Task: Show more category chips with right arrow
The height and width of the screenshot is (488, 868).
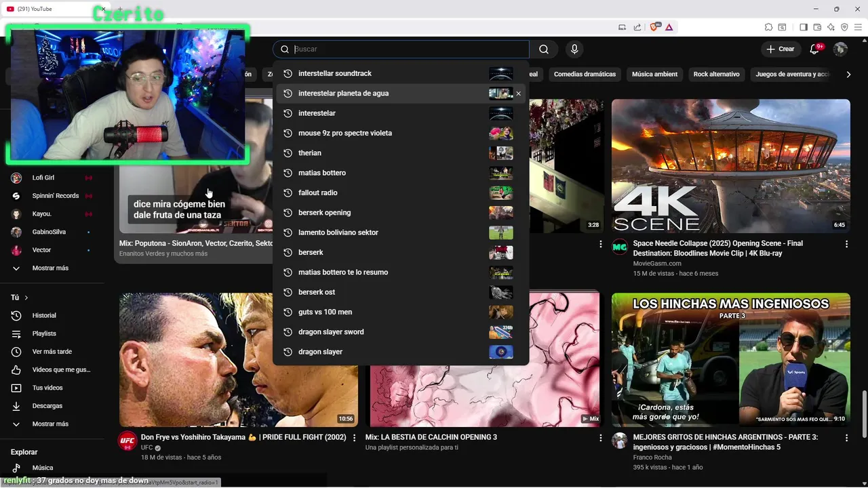Action: pyautogui.click(x=848, y=75)
